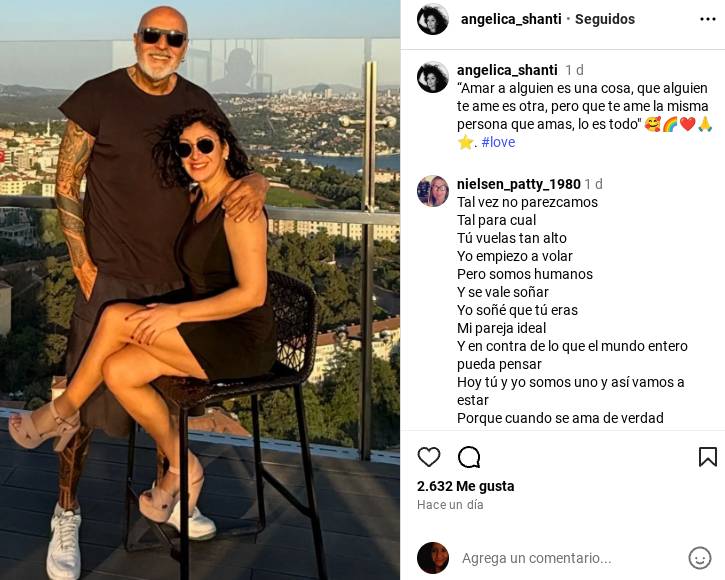Visit the nielsen_patty_1980 username link
The image size is (725, 580).
(518, 184)
